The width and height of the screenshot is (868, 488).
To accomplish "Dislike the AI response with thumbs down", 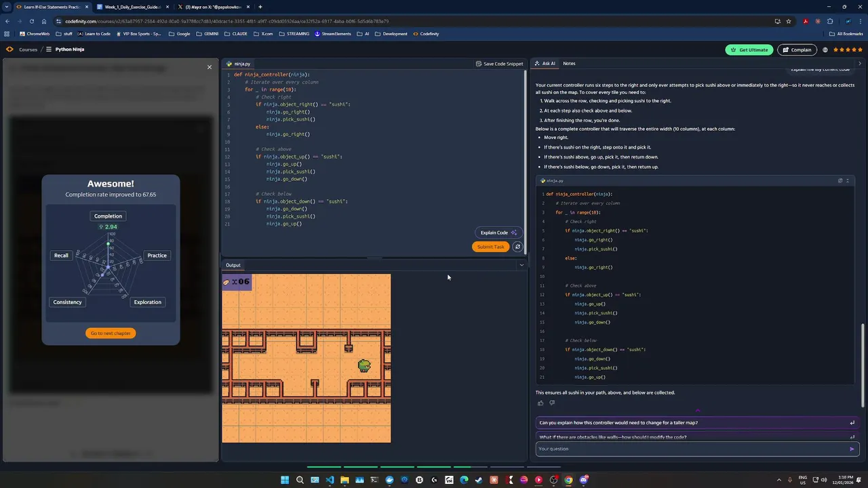I will pos(552,403).
